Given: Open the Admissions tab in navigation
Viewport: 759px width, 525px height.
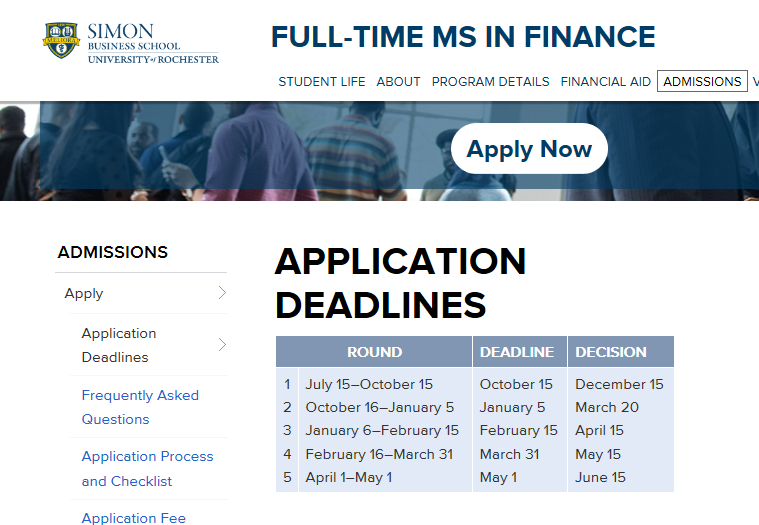Looking at the screenshot, I should pyautogui.click(x=702, y=82).
